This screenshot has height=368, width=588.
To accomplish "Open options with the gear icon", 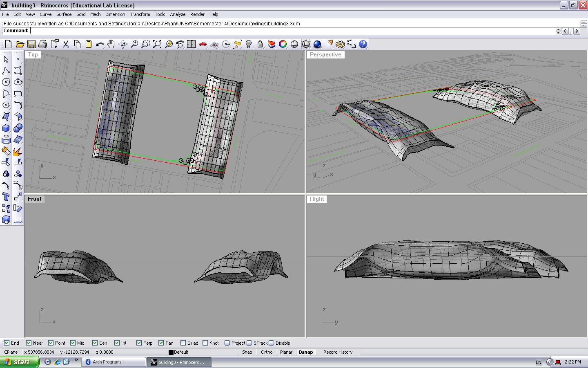I will [x=340, y=44].
